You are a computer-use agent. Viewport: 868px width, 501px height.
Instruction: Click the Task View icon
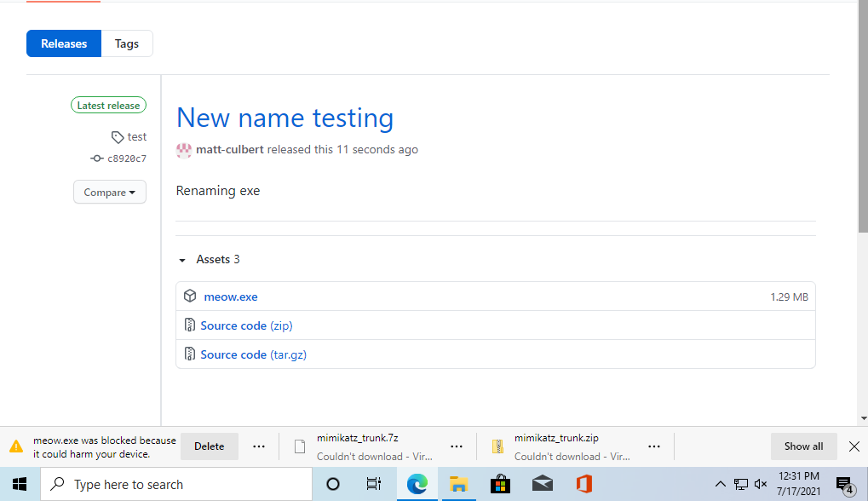pos(374,485)
